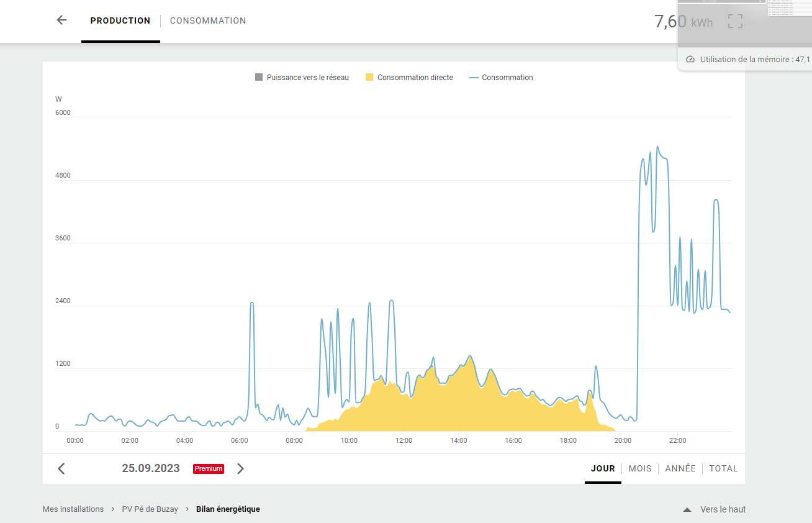Go to previous day arrow

[61, 468]
